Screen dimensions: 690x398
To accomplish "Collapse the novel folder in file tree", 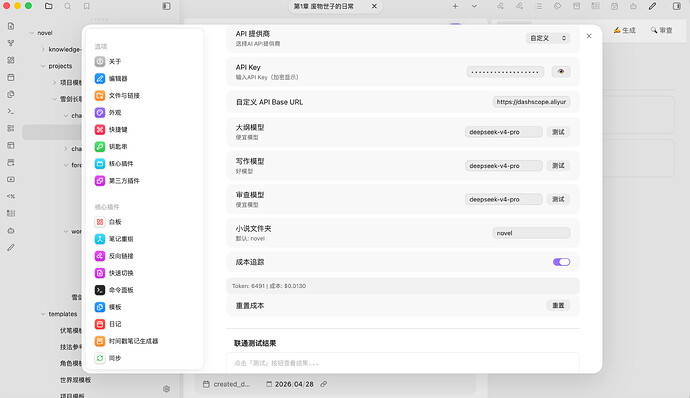I will pos(32,33).
